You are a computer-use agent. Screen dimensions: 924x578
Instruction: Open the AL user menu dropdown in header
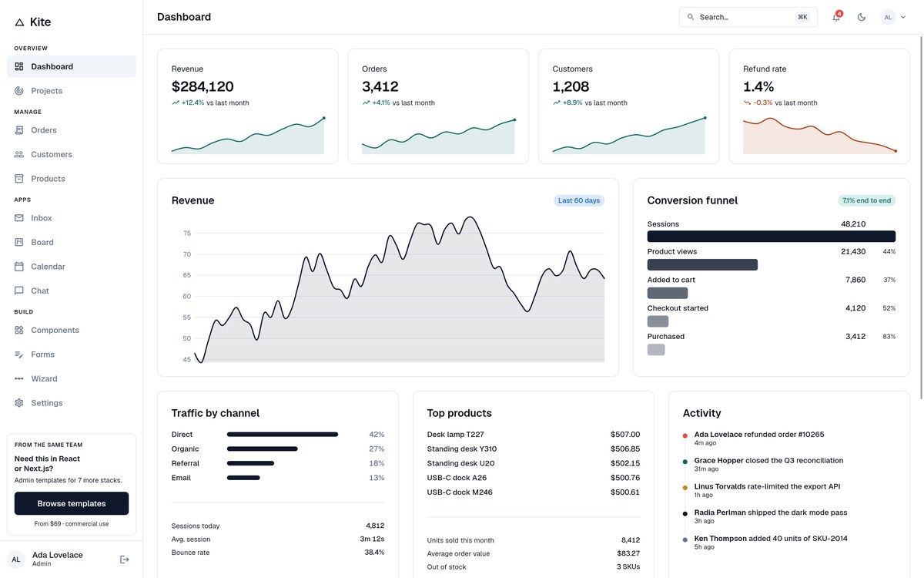click(894, 17)
